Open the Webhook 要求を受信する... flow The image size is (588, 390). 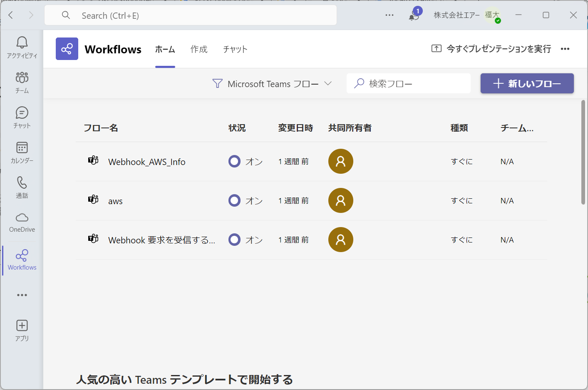coord(162,240)
